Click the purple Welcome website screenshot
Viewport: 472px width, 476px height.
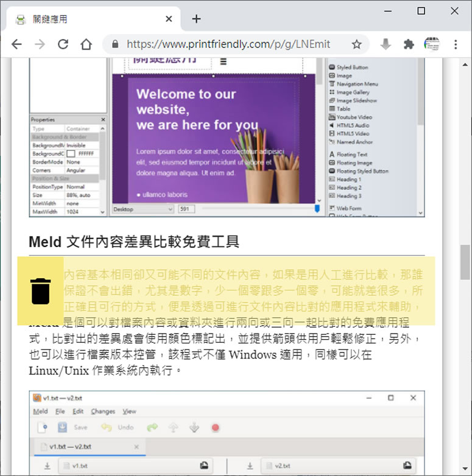click(214, 138)
